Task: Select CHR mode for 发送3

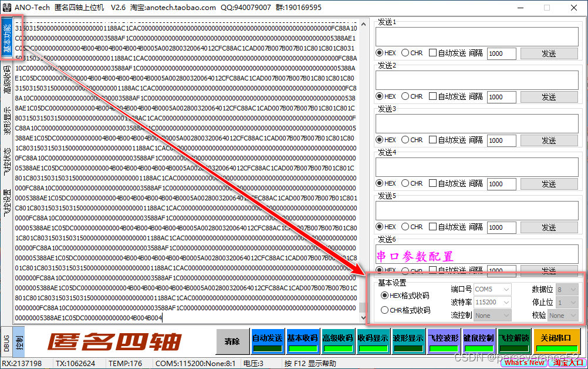Action: coord(412,140)
